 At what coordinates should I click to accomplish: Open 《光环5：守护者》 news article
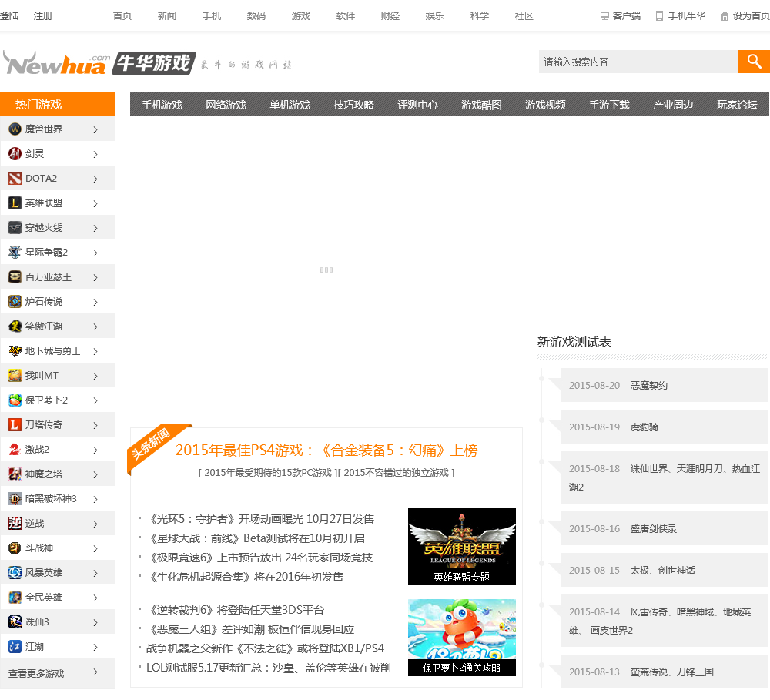click(x=260, y=519)
